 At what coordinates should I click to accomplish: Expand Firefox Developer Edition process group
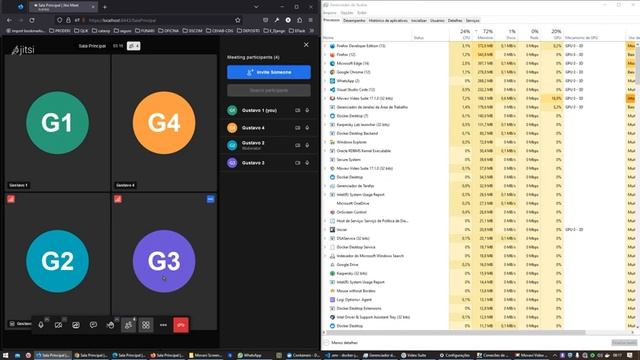click(x=325, y=46)
